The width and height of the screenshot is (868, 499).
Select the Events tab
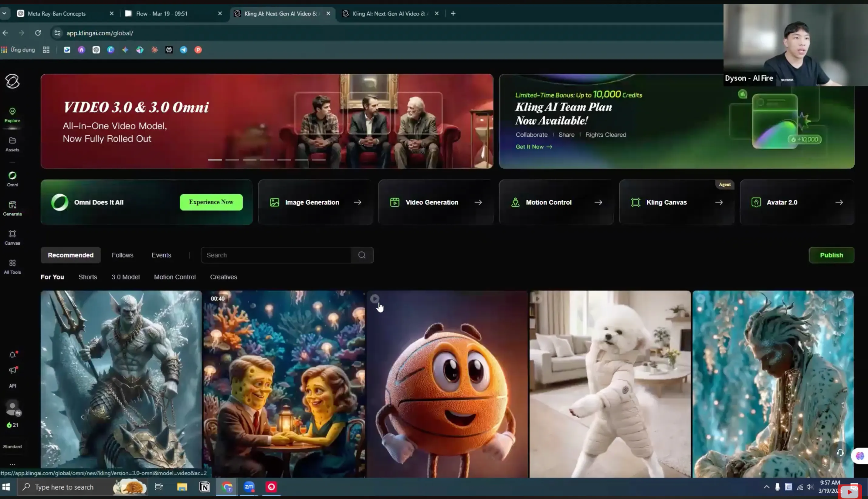[x=161, y=255]
